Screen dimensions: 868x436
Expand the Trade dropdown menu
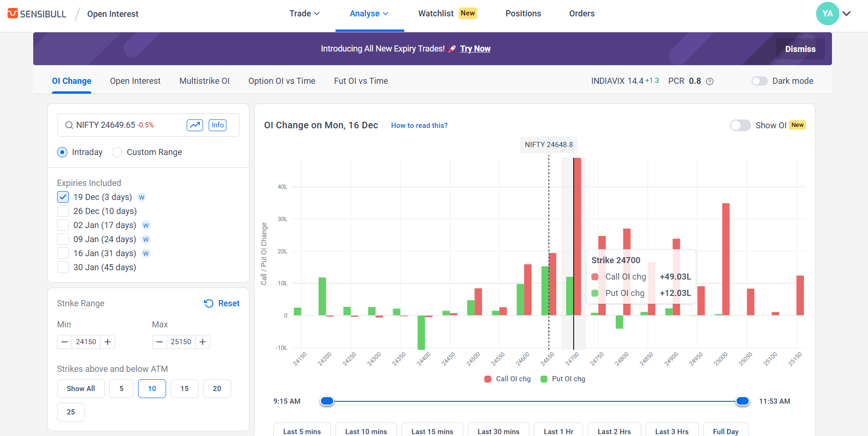(304, 14)
